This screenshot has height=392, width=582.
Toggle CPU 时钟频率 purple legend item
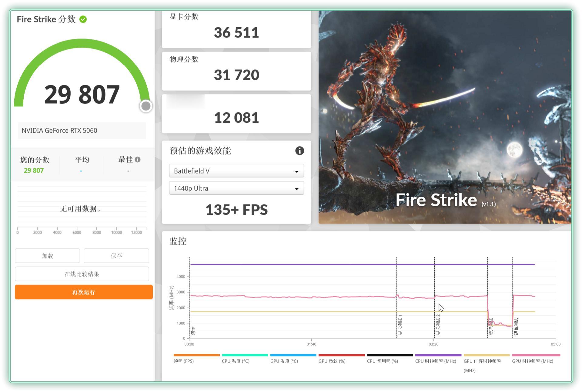click(438, 355)
